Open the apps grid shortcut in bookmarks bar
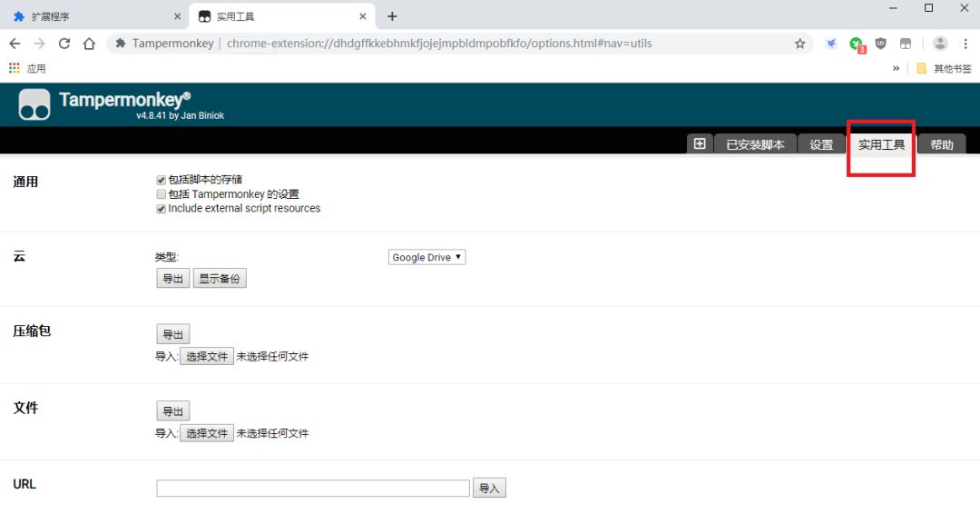Screen dimensions: 980x514 (x=15, y=67)
